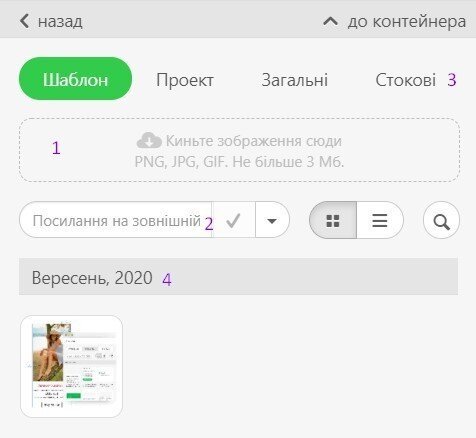The height and width of the screenshot is (438, 476).
Task: Switch to list view of images
Action: coord(380,220)
